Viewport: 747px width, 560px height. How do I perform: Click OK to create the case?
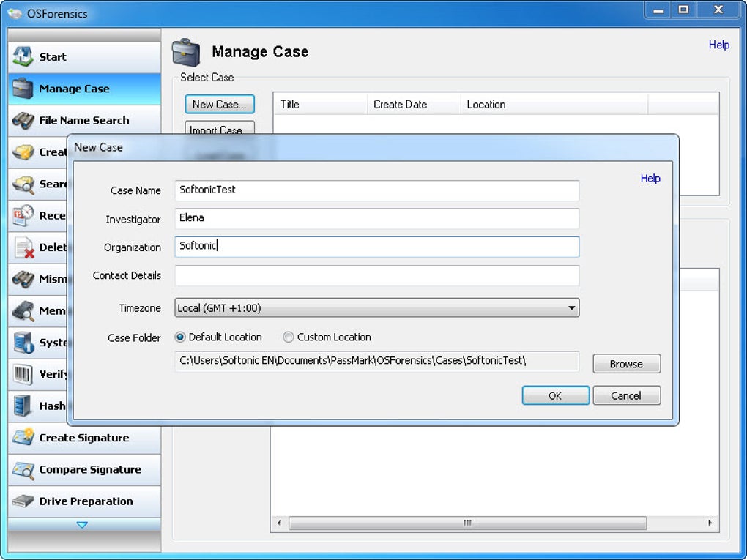555,395
